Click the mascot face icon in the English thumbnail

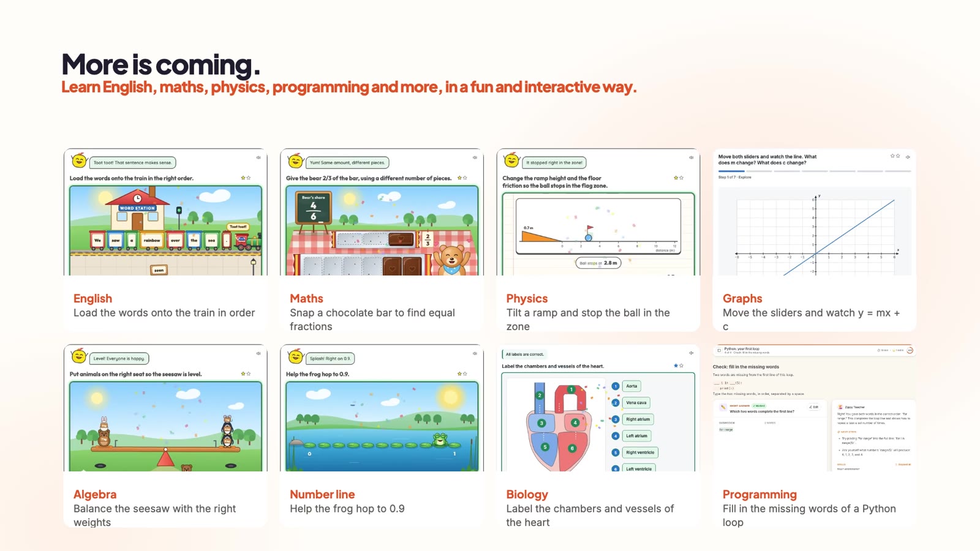pos(79,160)
